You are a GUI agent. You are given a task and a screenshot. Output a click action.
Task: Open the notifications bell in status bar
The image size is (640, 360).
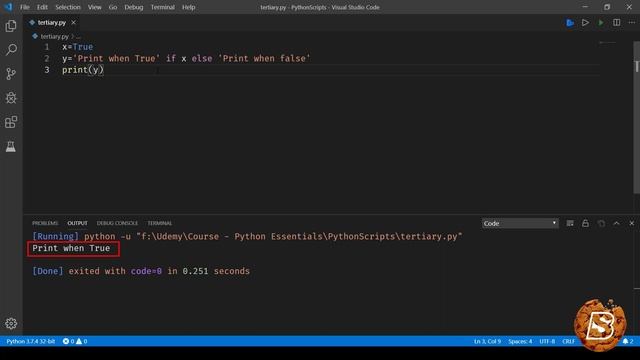[x=626, y=341]
